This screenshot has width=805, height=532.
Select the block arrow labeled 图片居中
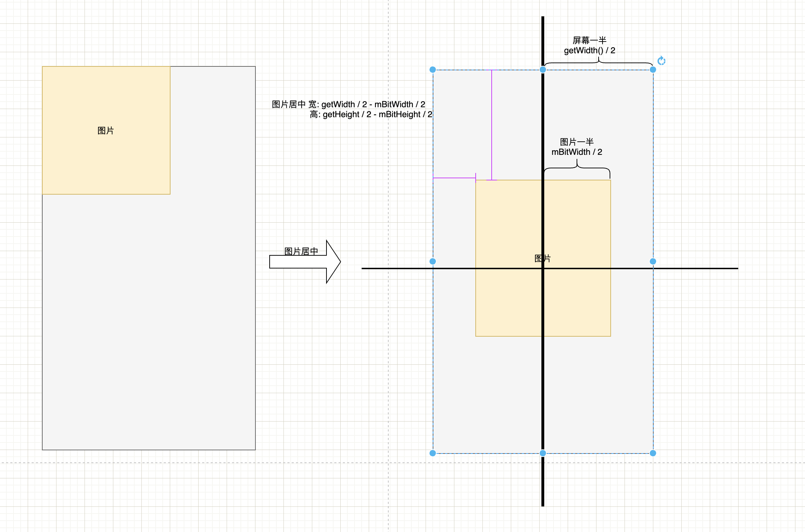(x=304, y=262)
